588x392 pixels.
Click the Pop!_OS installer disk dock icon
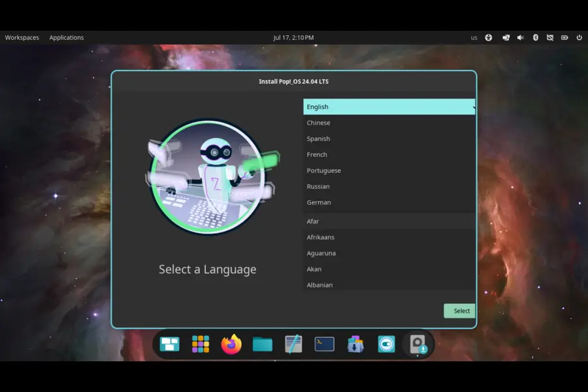pyautogui.click(x=417, y=344)
